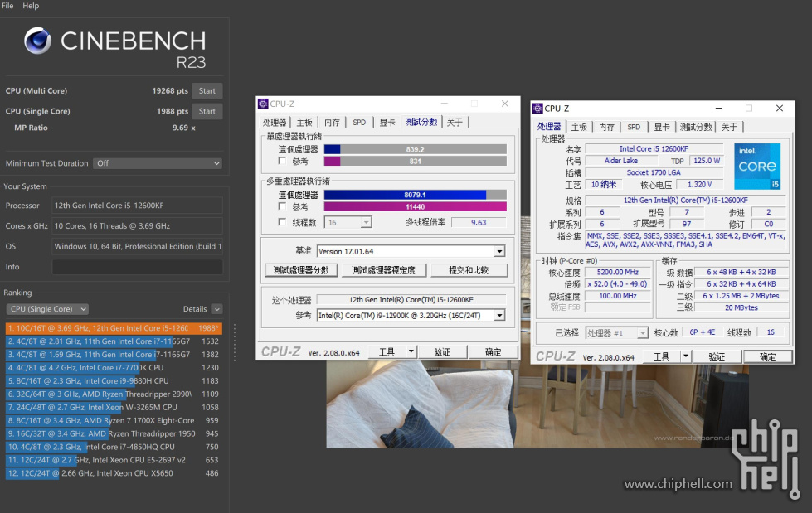Select the Intel Xeon W-3265M ranking row
812x513 pixels.
click(x=114, y=408)
